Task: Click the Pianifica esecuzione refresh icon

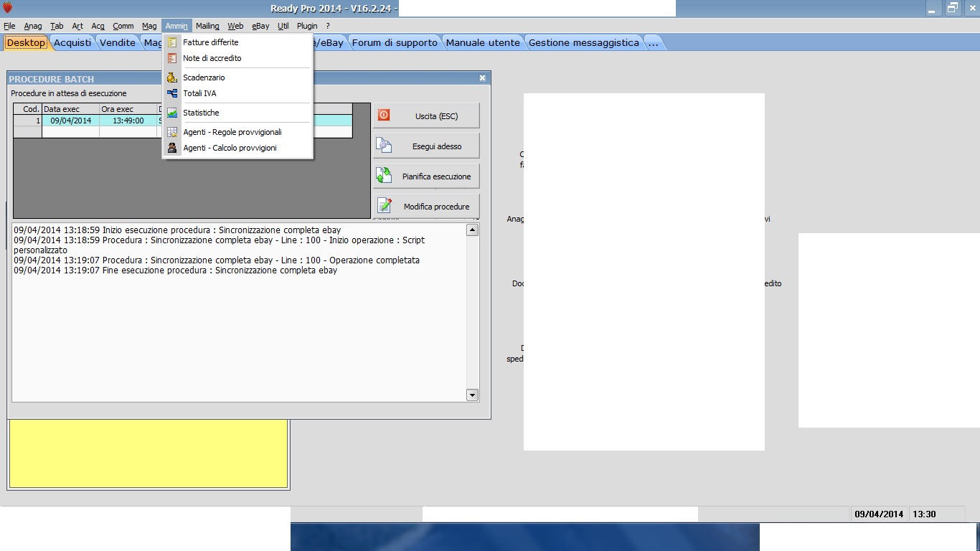Action: (x=384, y=176)
